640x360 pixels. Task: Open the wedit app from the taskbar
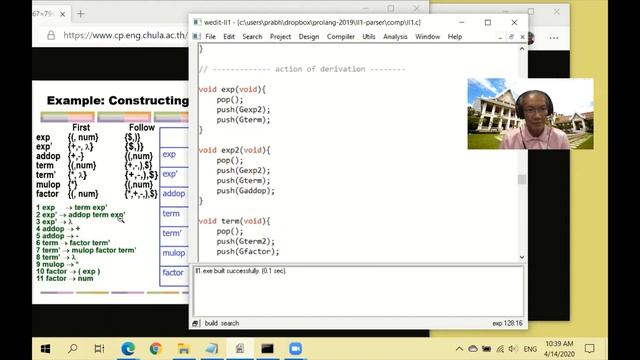[x=240, y=349]
